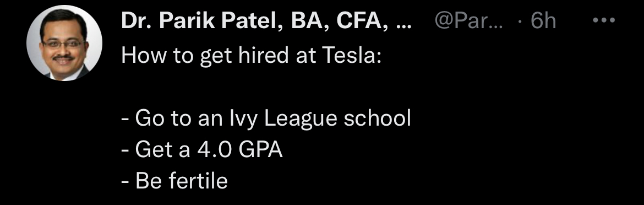Select the "Go to an Ivy League school" line
Viewport: 644px width, 205px height.
click(x=266, y=118)
